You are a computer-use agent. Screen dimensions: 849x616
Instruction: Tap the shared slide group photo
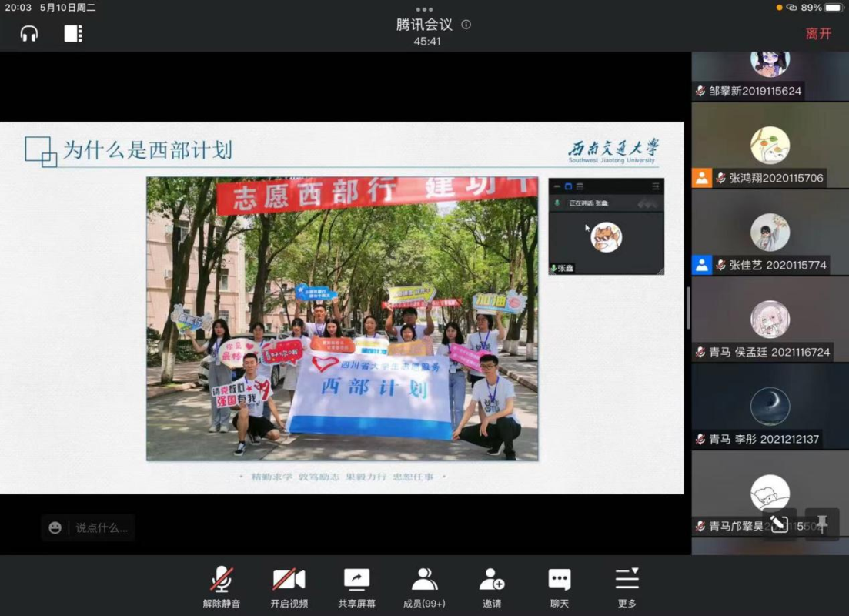343,319
